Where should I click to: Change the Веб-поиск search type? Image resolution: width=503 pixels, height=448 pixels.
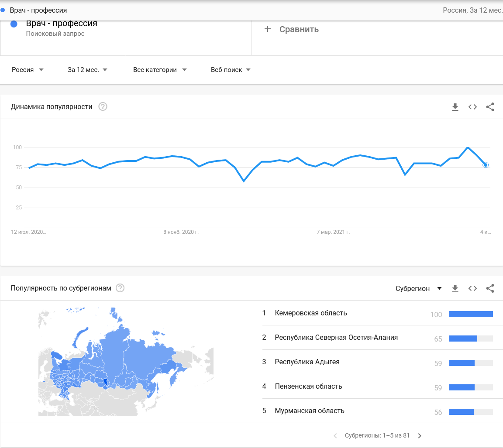tap(231, 70)
